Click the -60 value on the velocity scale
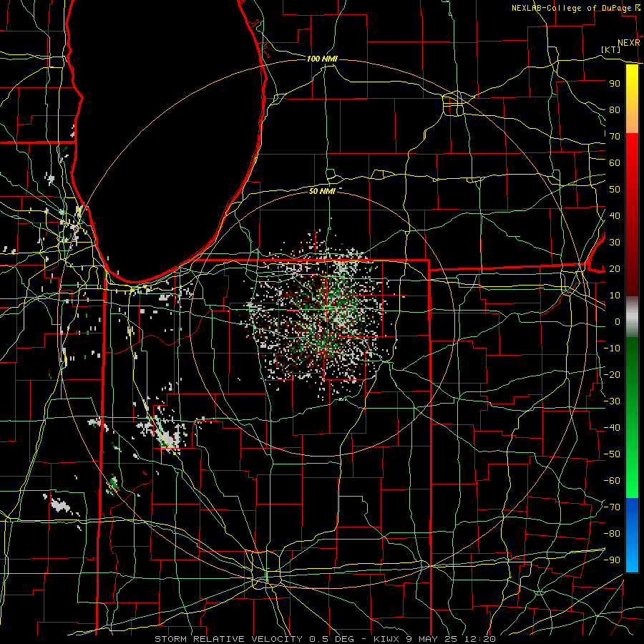Screen dimensions: 644x644 612,481
